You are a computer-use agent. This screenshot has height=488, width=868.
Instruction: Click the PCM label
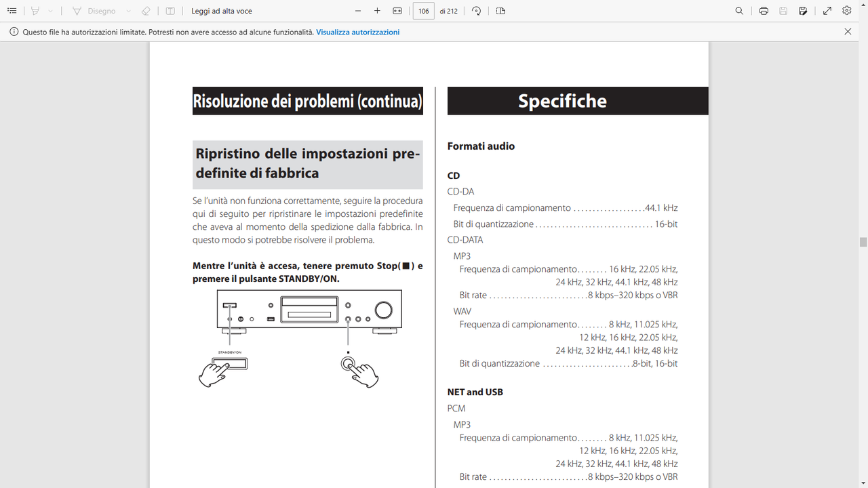pos(456,409)
